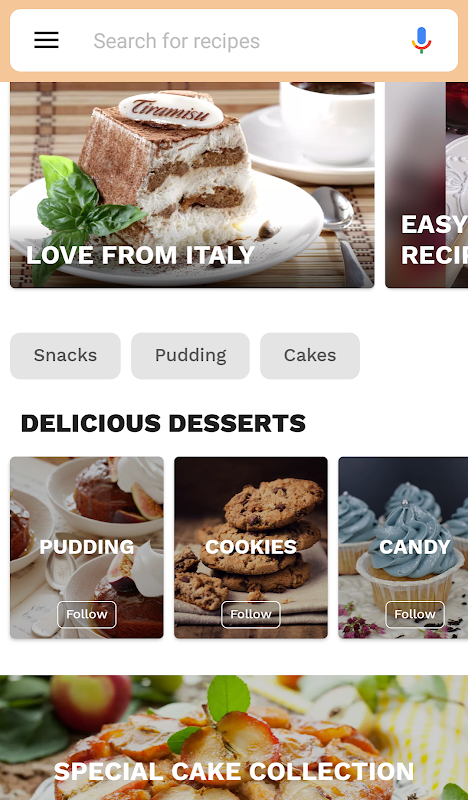This screenshot has width=468, height=800.
Task: Open the SPECIAL CAKE COLLECTION banner title
Action: tap(234, 771)
